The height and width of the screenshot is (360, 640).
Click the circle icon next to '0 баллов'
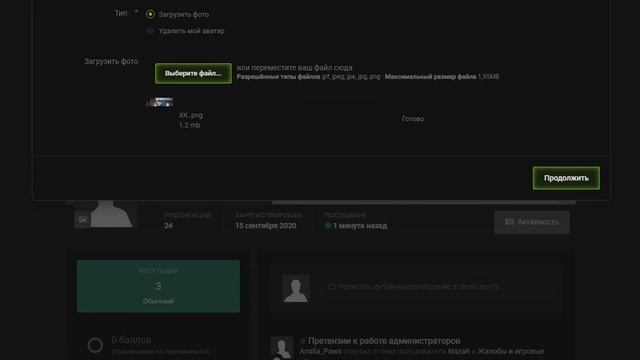click(95, 345)
